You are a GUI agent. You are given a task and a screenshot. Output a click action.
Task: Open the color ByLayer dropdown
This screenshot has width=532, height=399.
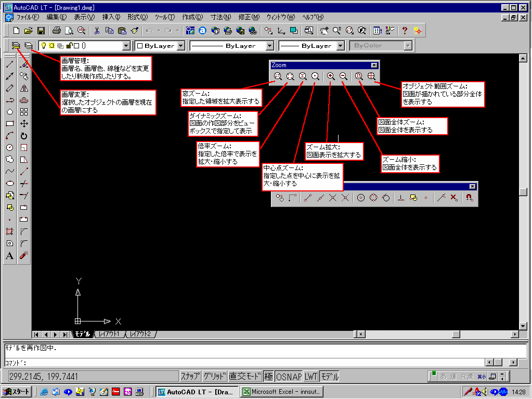(x=181, y=45)
